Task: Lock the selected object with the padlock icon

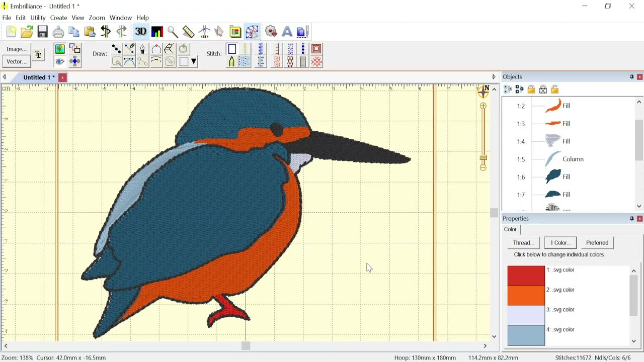Action: tap(531, 89)
